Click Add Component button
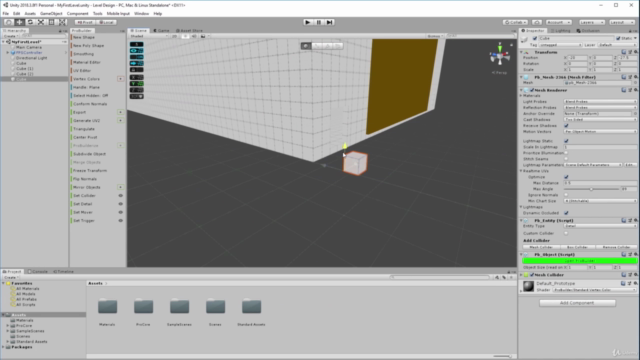Screen dimensions: 640x360 [577, 303]
